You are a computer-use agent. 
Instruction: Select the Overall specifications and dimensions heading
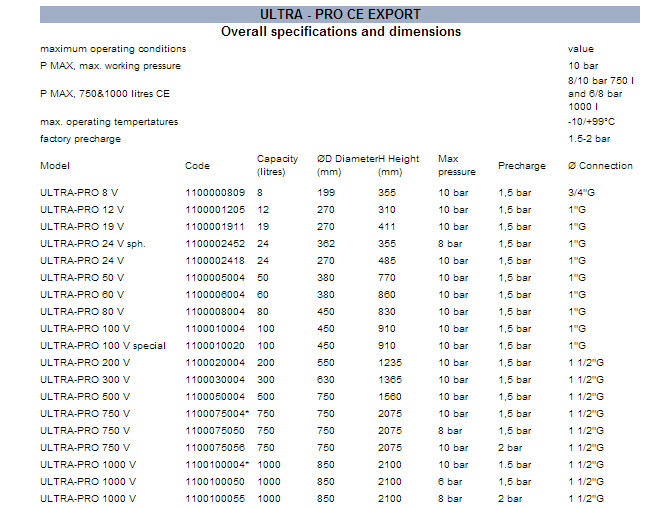pos(340,32)
